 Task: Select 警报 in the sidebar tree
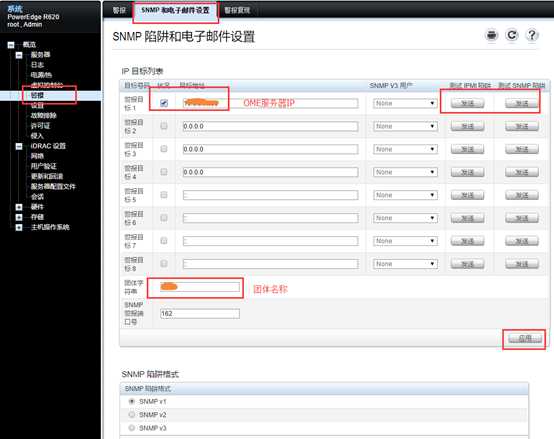37,95
